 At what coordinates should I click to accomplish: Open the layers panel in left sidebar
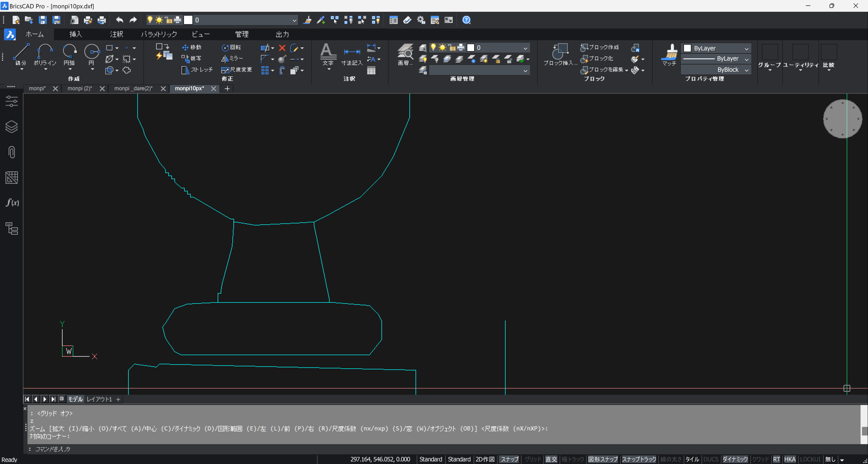(12, 127)
